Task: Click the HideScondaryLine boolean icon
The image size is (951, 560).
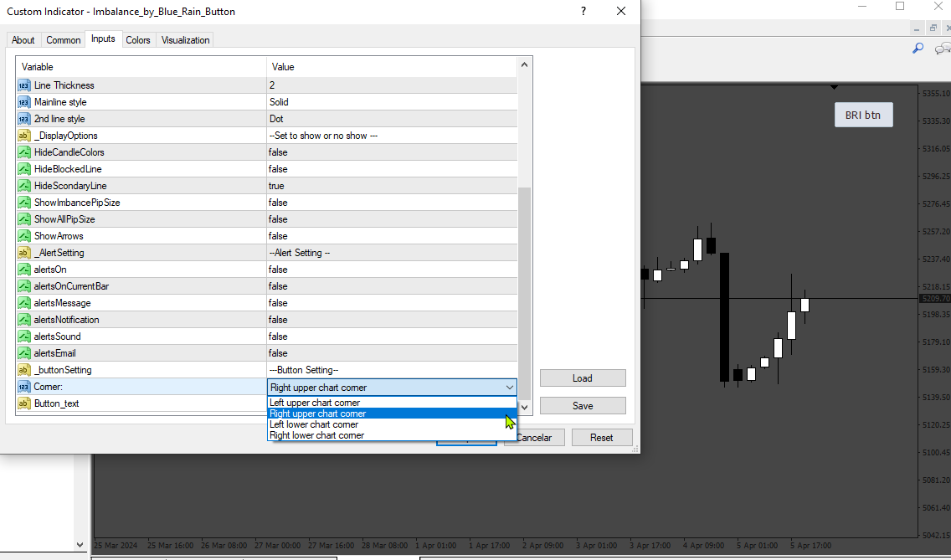Action: [x=24, y=186]
